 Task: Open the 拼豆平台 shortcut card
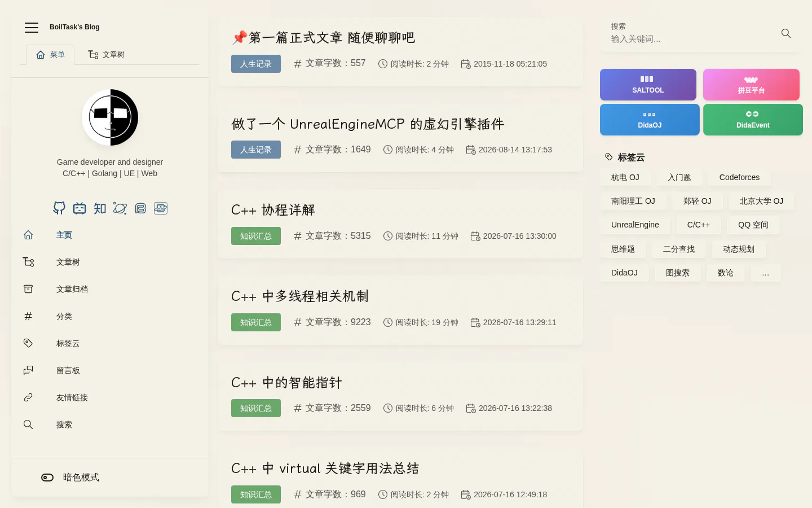[751, 85]
